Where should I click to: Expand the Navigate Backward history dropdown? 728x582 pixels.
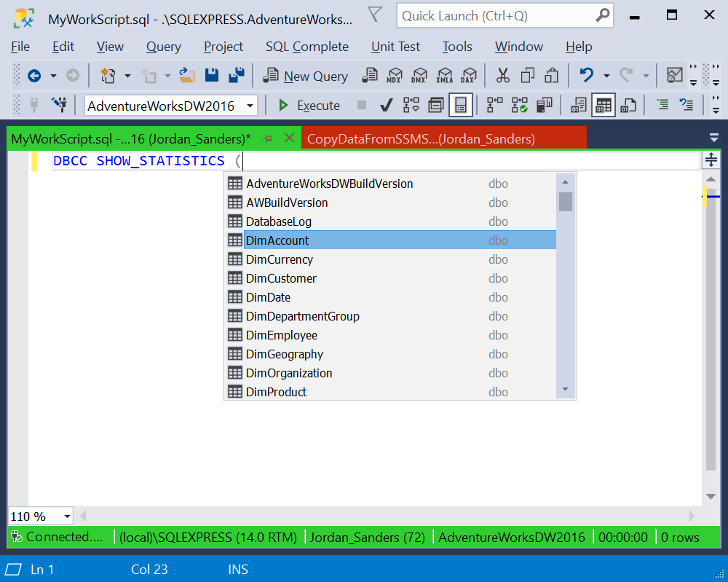click(x=53, y=76)
